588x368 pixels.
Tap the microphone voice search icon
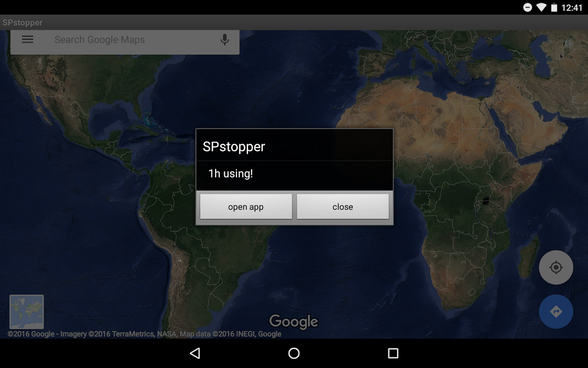coord(225,40)
